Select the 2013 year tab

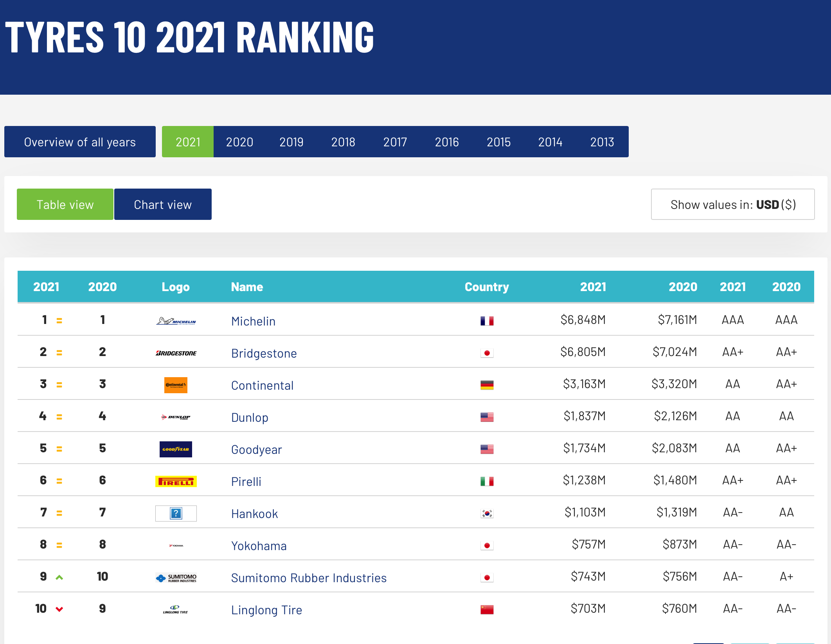click(x=602, y=142)
